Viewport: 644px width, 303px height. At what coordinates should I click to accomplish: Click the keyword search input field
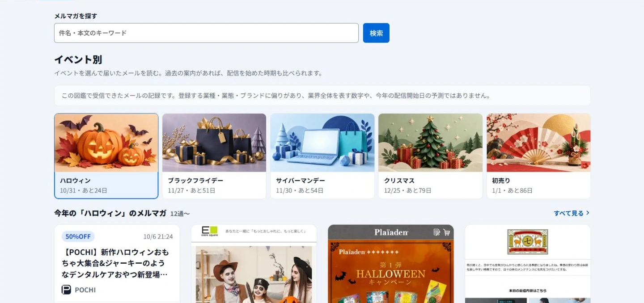click(206, 33)
